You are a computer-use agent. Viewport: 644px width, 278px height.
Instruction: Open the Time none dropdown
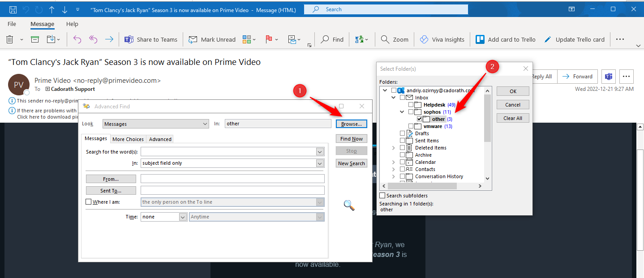[x=163, y=217]
